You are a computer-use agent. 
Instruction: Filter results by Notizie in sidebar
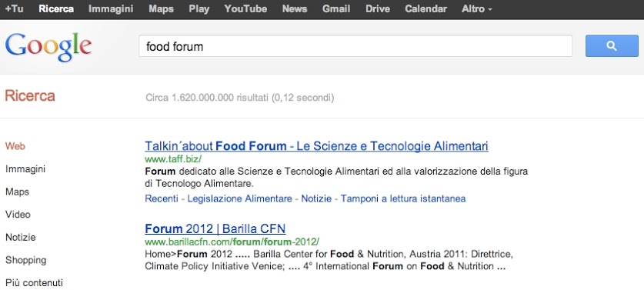pyautogui.click(x=21, y=238)
